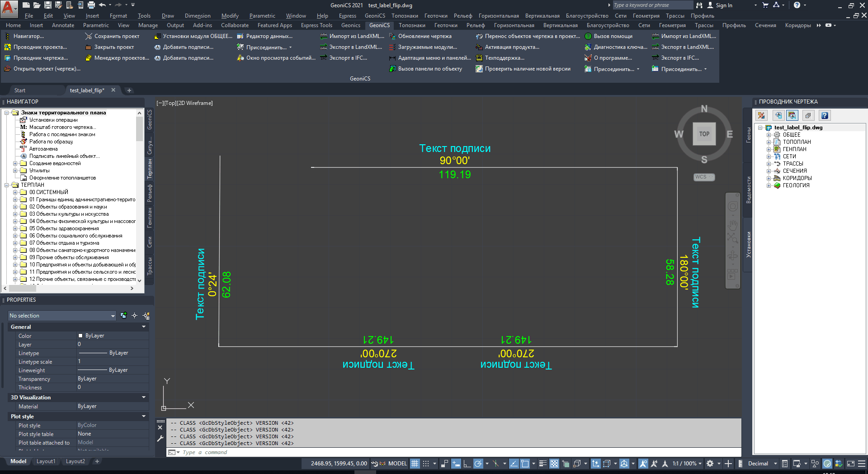
Task: Collapse the General section in Properties
Action: [x=144, y=327]
